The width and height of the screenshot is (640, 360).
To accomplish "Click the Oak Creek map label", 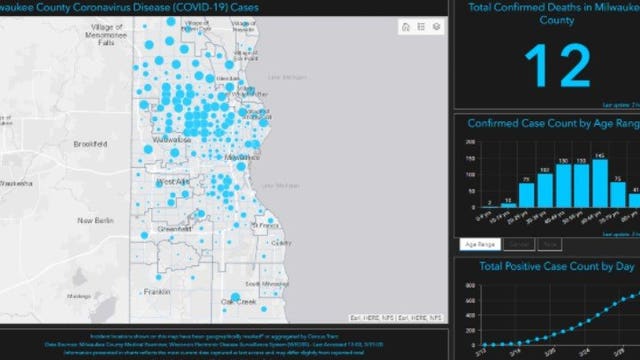I will [238, 302].
